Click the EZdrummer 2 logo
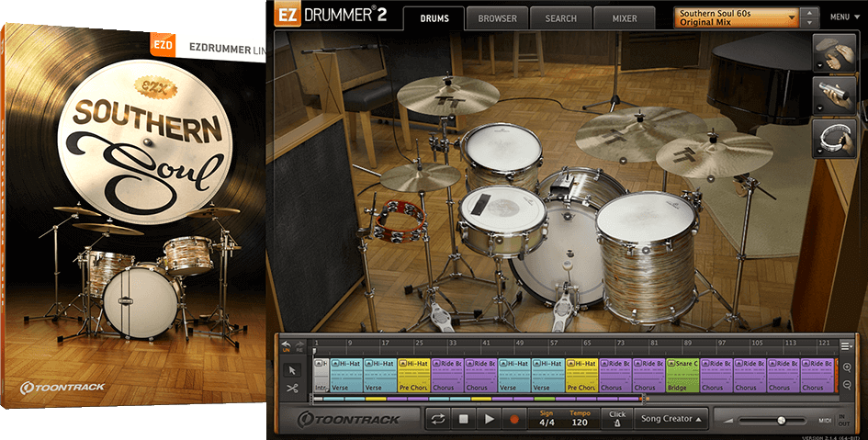Viewport: 868px width, 440px height. click(x=331, y=15)
